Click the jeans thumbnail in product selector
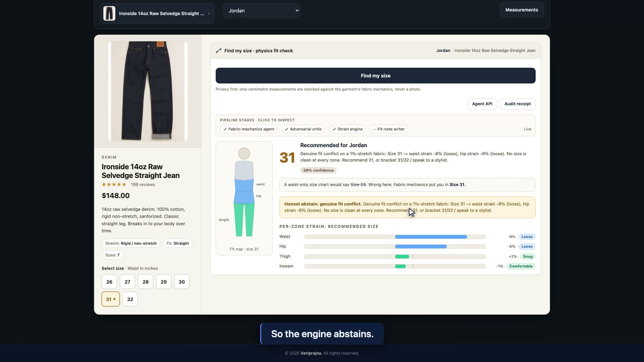 point(109,13)
